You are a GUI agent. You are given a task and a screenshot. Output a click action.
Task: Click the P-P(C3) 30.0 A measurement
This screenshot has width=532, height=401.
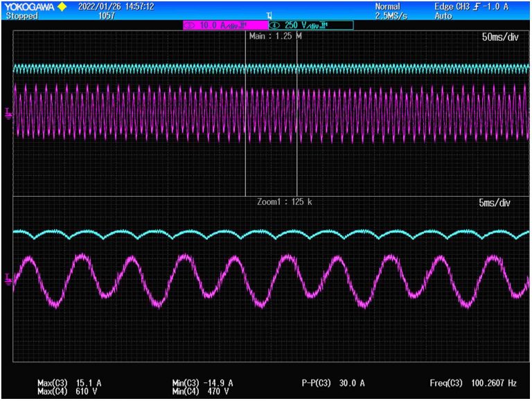[x=332, y=382]
